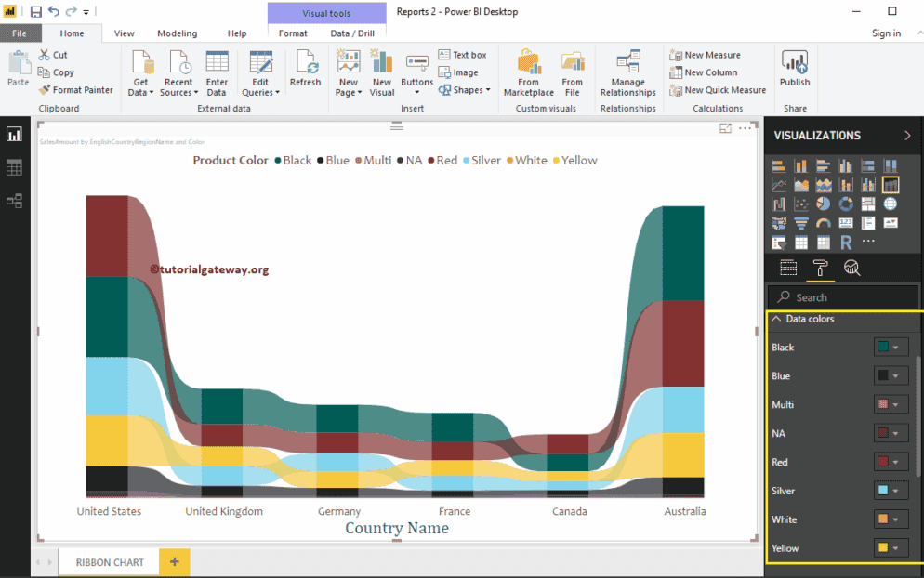The image size is (924, 578).
Task: Click the Sign in link
Action: pyautogui.click(x=886, y=33)
